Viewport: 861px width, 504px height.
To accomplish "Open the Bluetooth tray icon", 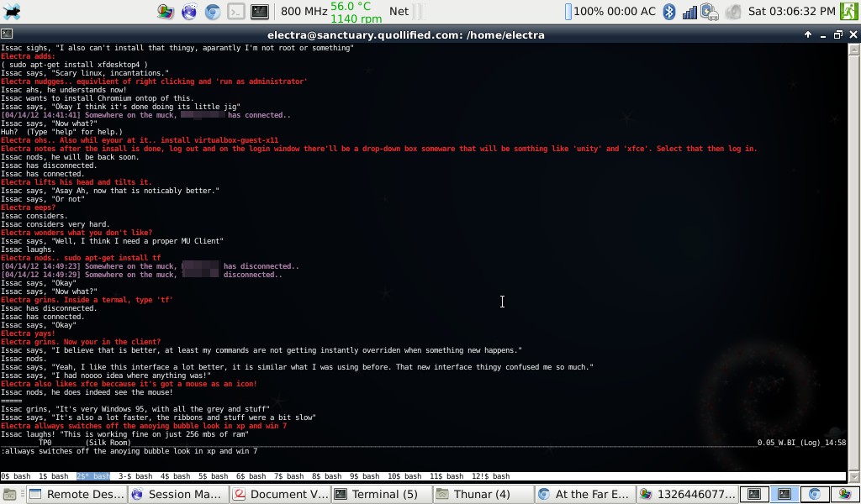I will [x=670, y=11].
